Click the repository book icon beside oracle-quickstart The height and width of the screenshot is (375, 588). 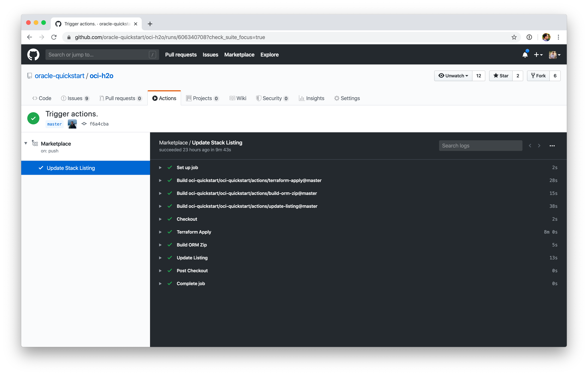click(x=30, y=76)
